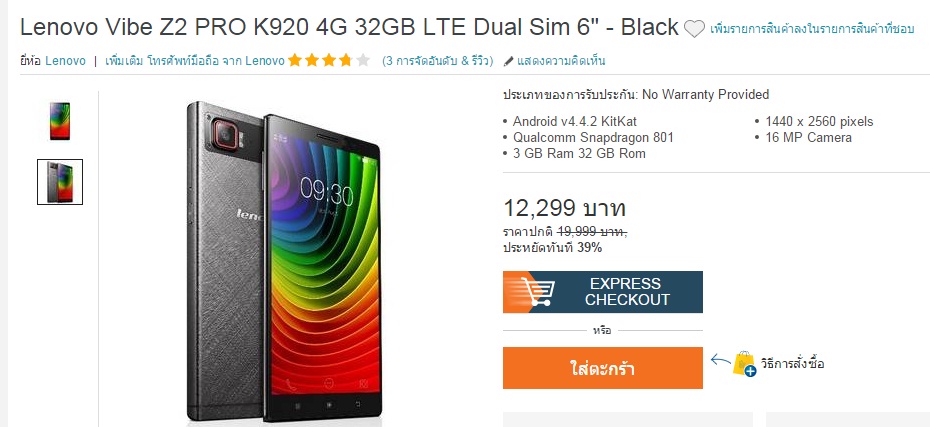Click the large Lenovo Vibe Z2 product image

(284, 261)
